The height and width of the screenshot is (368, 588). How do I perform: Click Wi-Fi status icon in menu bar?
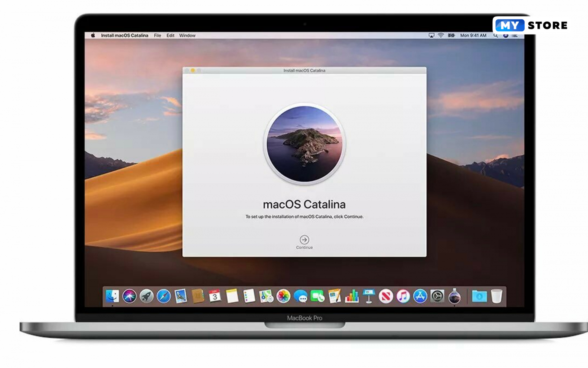click(441, 35)
